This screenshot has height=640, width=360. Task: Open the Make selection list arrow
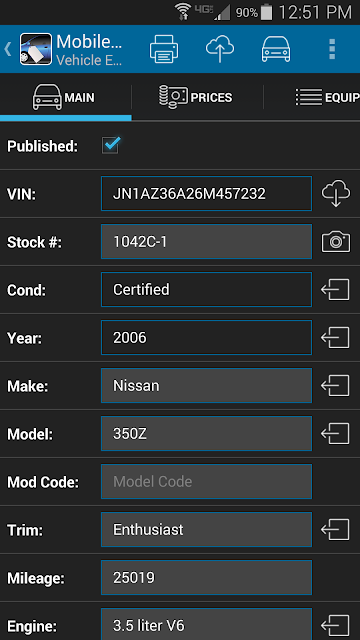pyautogui.click(x=335, y=386)
